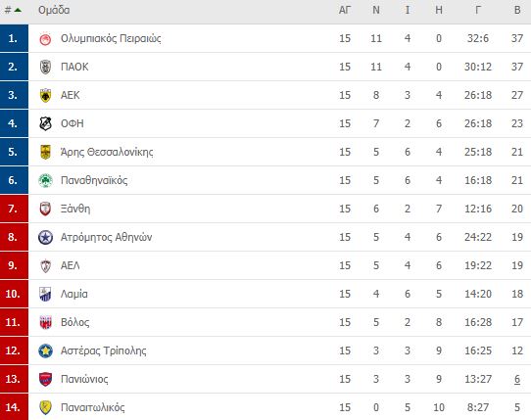Open the Πανιώνιος team name link
Image resolution: width=531 pixels, height=420 pixels.
coord(84,379)
